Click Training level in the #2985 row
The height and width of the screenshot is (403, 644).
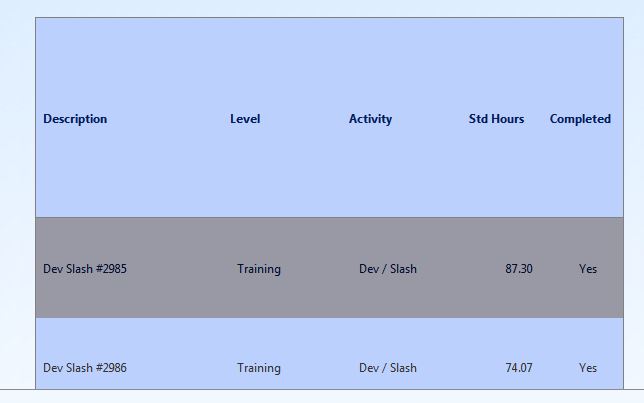pos(259,269)
